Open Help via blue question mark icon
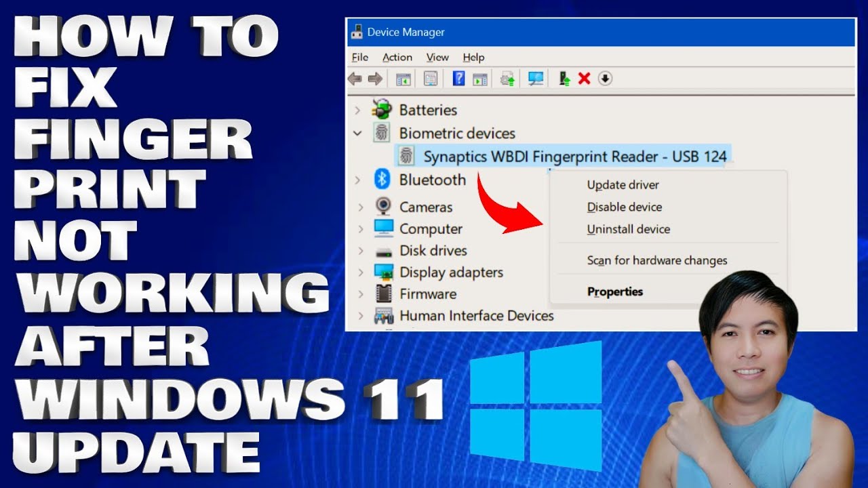 coord(458,79)
